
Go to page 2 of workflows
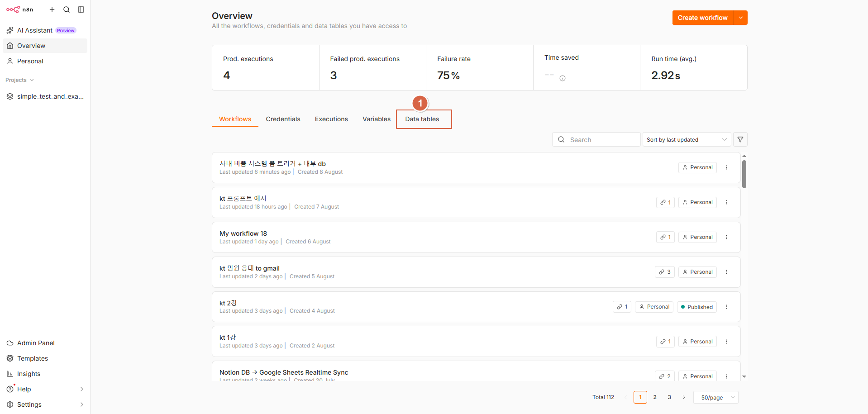pyautogui.click(x=655, y=397)
